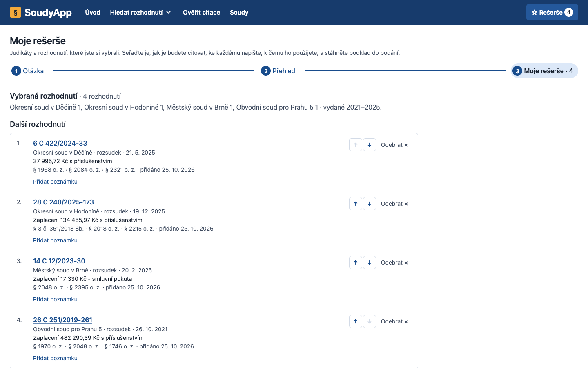Image resolution: width=588 pixels, height=368 pixels.
Task: Move decision 28 C 240/2025-173 up
Action: pyautogui.click(x=356, y=204)
